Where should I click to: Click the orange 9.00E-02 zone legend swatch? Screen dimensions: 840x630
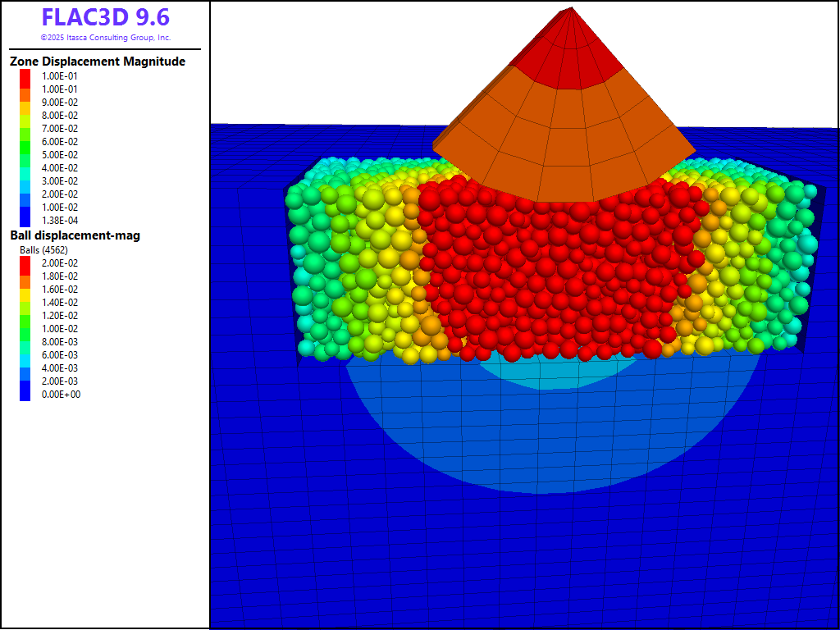[25, 102]
